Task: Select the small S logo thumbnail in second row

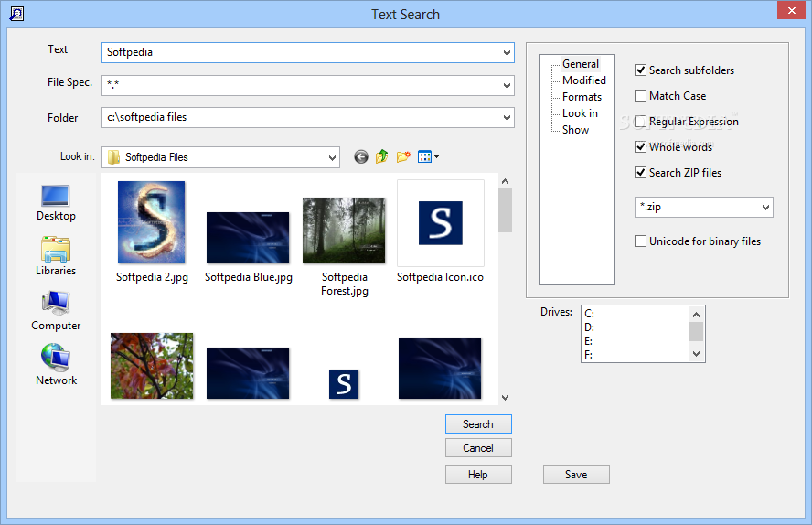Action: [344, 384]
